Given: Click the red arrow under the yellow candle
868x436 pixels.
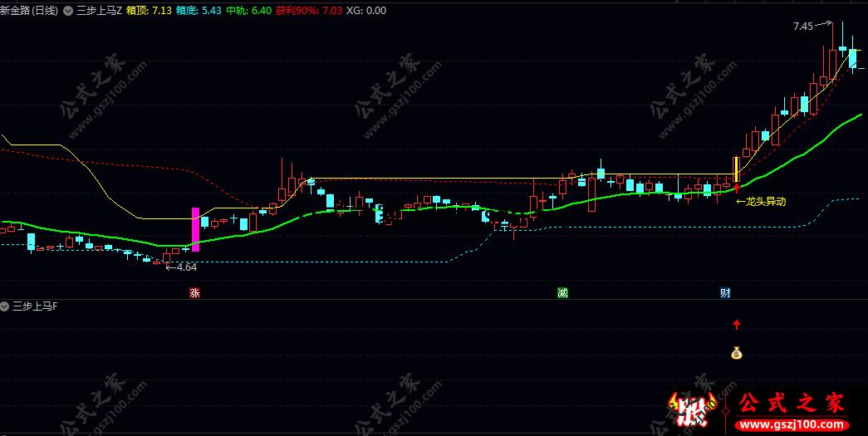Looking at the screenshot, I should (x=736, y=189).
